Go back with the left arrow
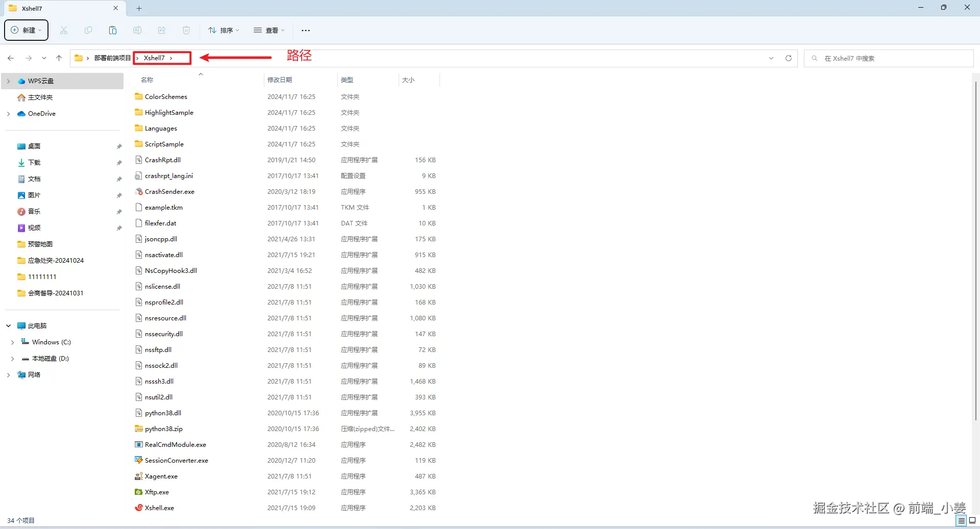The image size is (980, 529). tap(11, 58)
